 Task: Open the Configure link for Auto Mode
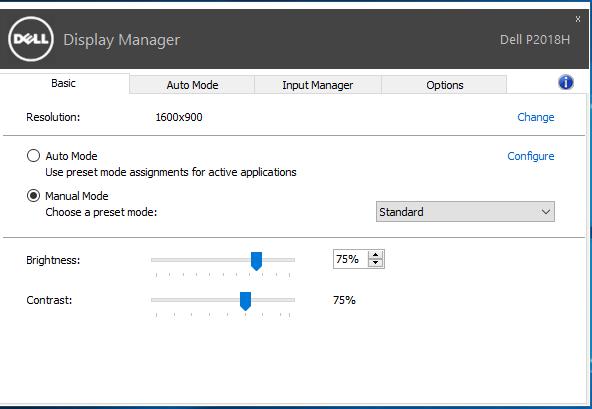pyautogui.click(x=530, y=156)
